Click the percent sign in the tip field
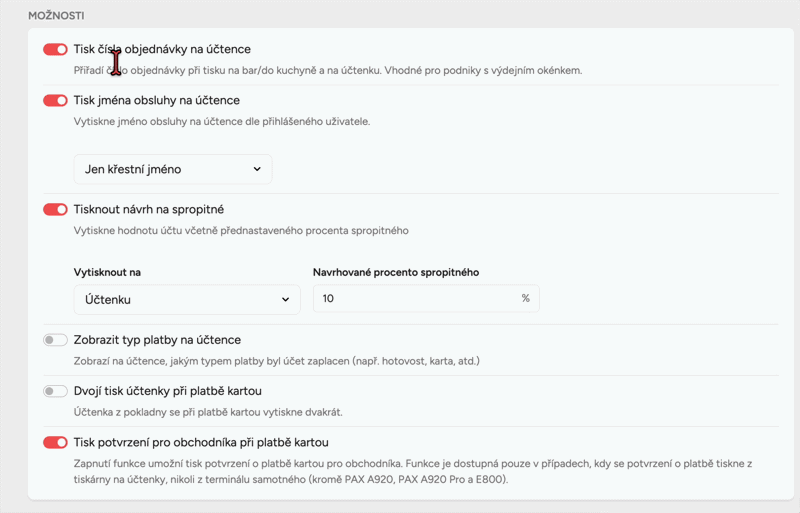Image resolution: width=800 pixels, height=513 pixels. (526, 299)
